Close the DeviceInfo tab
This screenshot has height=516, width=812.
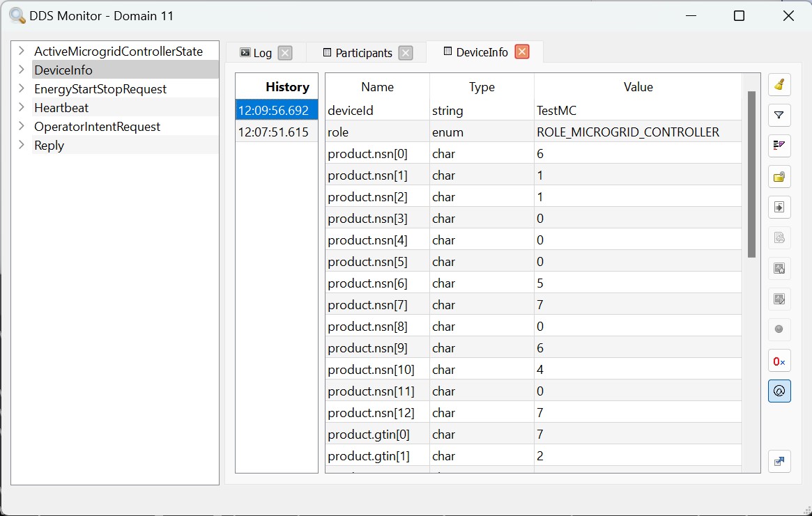pos(522,52)
